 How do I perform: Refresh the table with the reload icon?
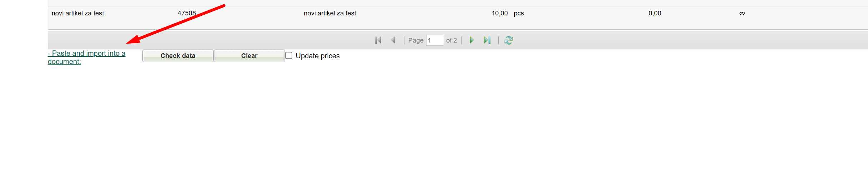click(x=509, y=40)
